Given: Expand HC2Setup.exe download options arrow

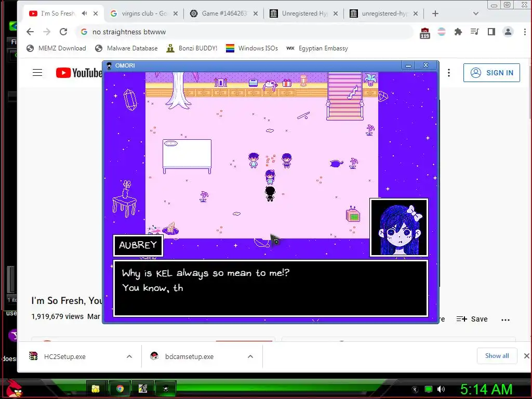Looking at the screenshot, I should (x=129, y=356).
